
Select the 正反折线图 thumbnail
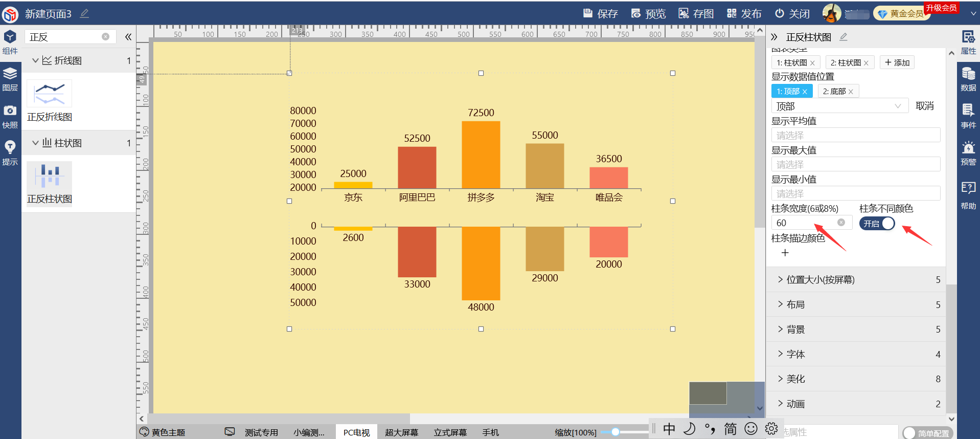49,94
